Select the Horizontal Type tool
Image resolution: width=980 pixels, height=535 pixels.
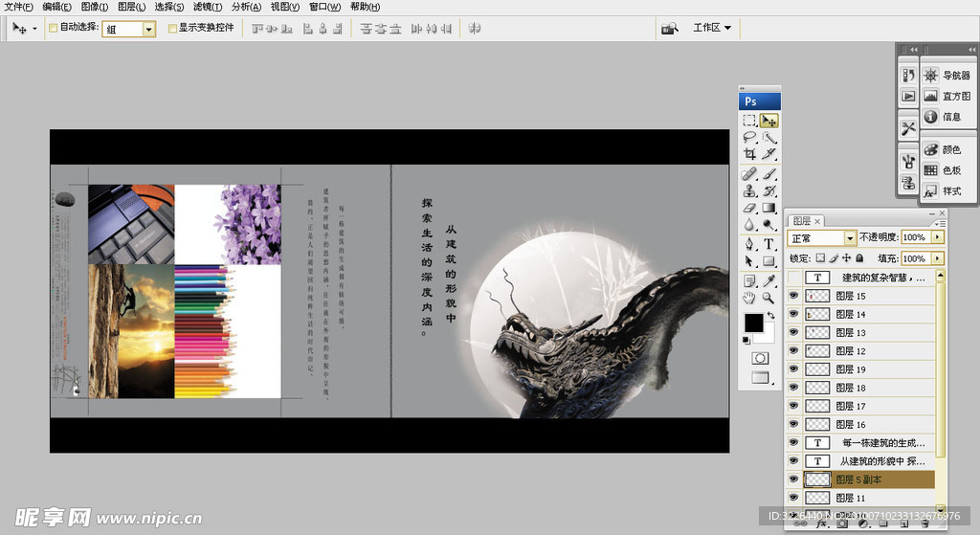point(769,244)
